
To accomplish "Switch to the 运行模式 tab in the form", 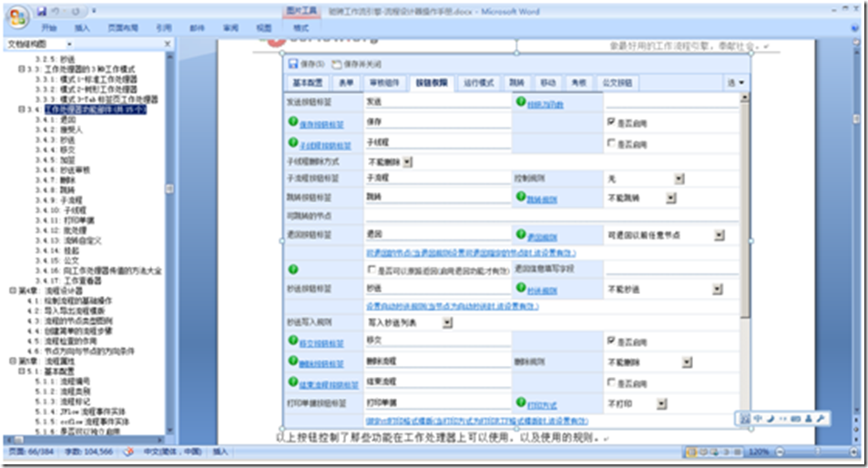I will pyautogui.click(x=478, y=83).
